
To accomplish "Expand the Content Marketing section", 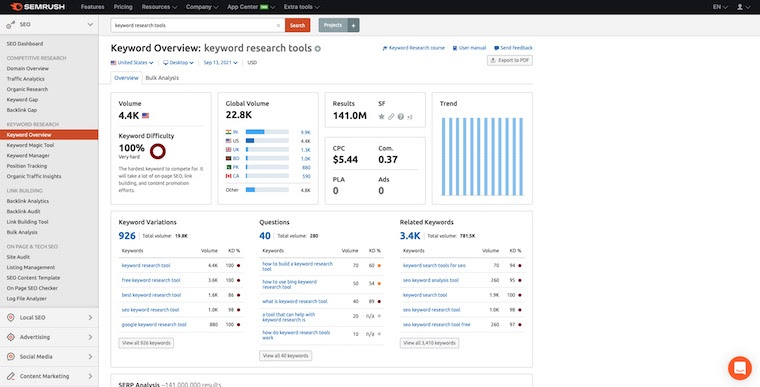I will coord(90,376).
